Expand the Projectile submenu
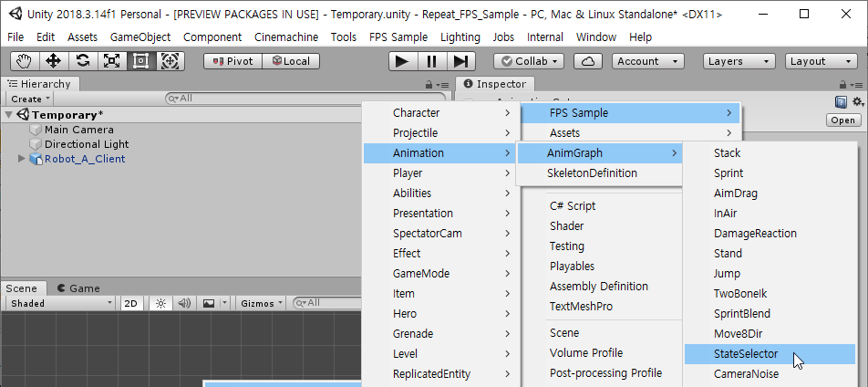868x387 pixels. tap(441, 133)
